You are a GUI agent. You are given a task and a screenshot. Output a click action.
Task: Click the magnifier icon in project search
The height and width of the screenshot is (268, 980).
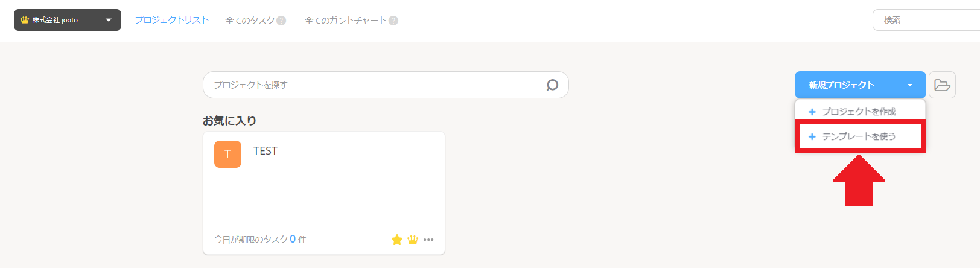552,85
